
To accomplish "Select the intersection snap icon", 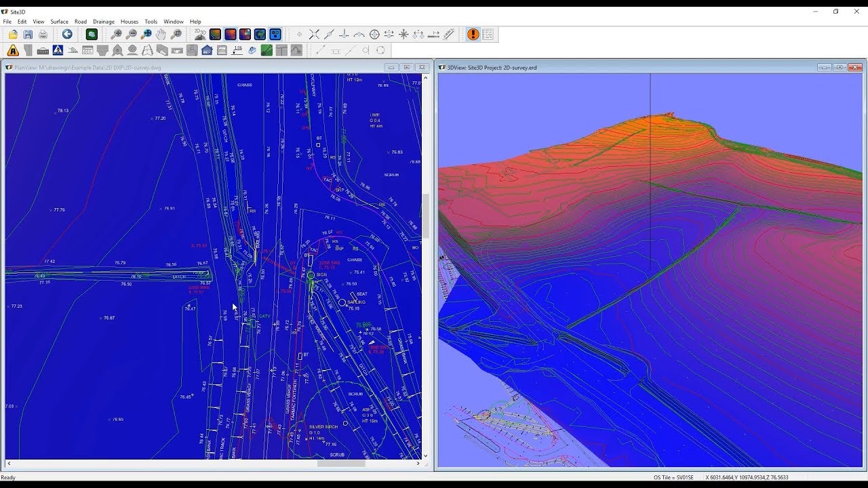I will tap(314, 35).
